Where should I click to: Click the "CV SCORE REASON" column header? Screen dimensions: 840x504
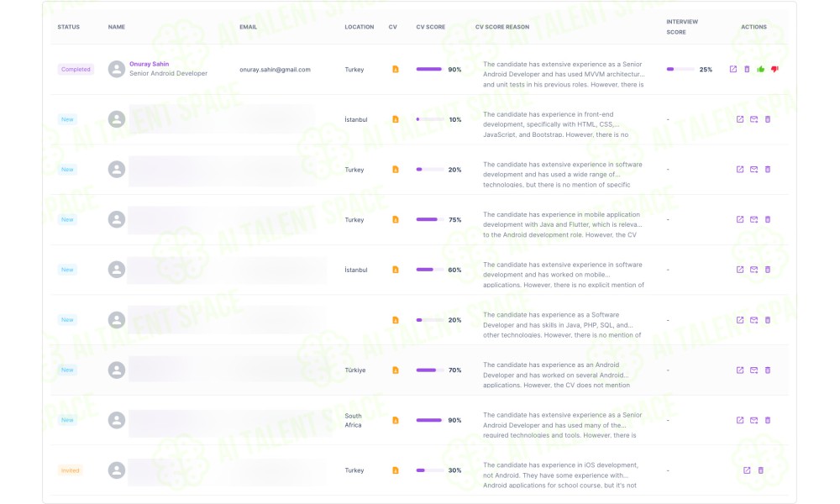click(502, 27)
